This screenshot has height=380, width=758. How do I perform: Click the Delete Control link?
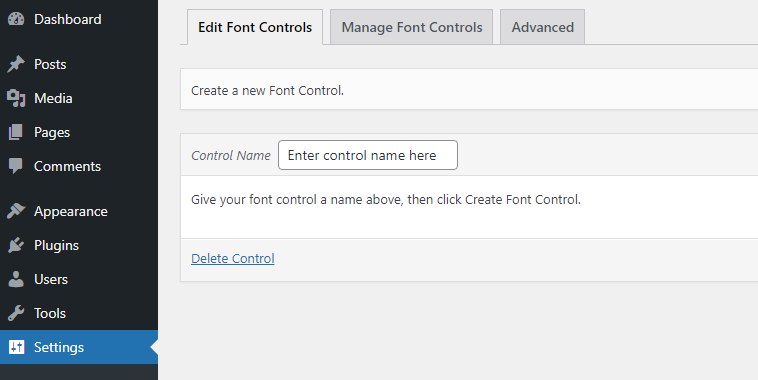click(x=233, y=259)
